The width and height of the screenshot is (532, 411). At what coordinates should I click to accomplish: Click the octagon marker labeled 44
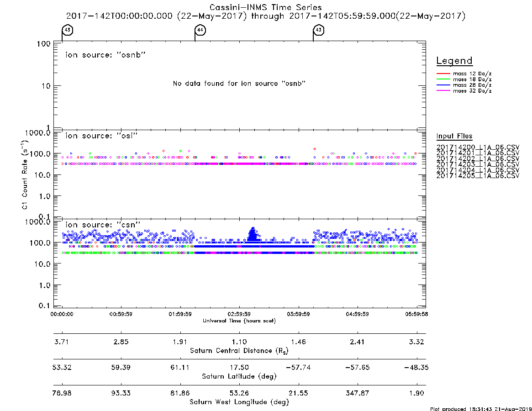pos(200,30)
